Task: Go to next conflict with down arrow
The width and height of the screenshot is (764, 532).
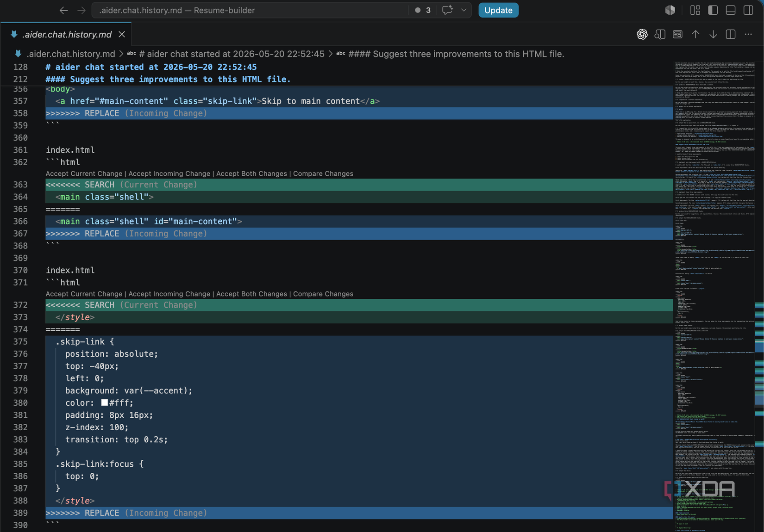Action: coord(713,34)
